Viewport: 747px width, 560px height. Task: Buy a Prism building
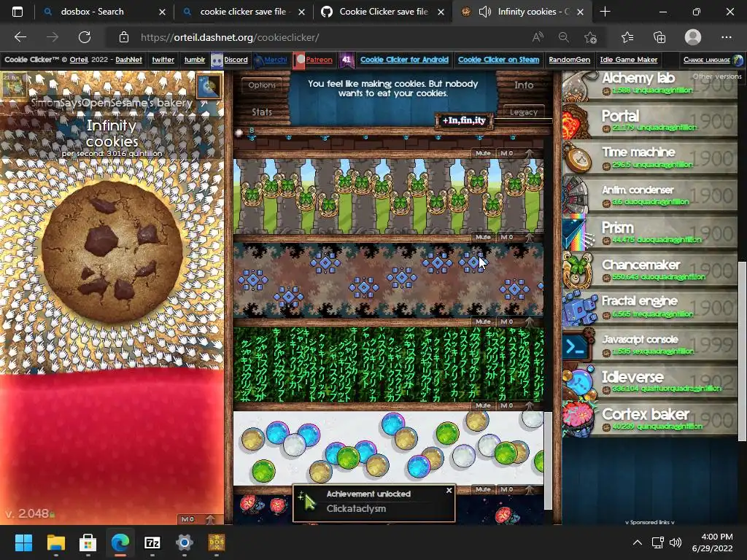point(650,232)
